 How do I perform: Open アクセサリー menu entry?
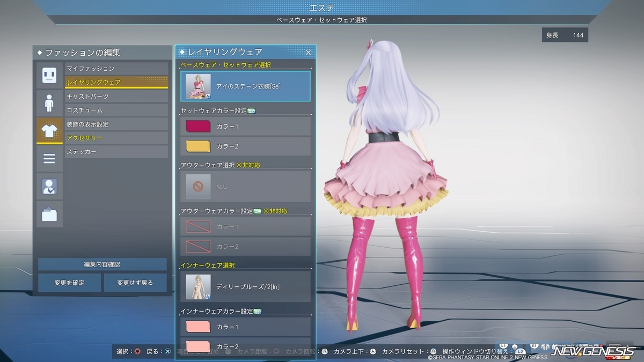pos(116,138)
